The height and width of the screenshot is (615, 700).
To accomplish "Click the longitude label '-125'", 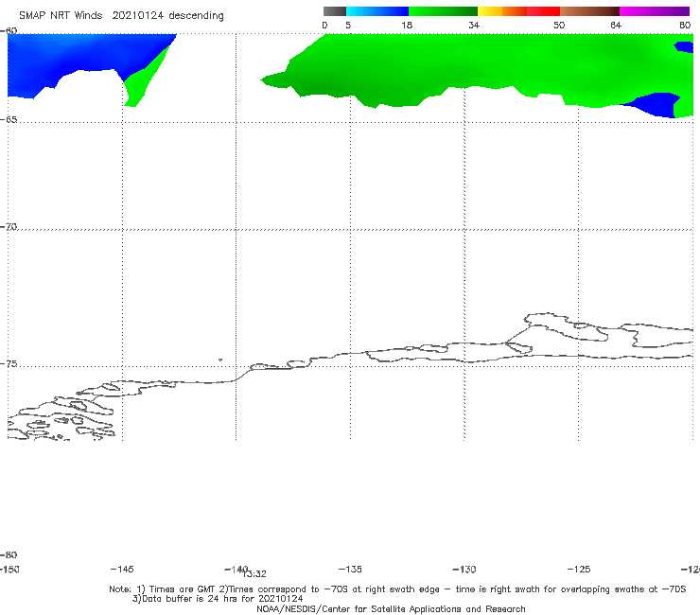I will pyautogui.click(x=579, y=570).
